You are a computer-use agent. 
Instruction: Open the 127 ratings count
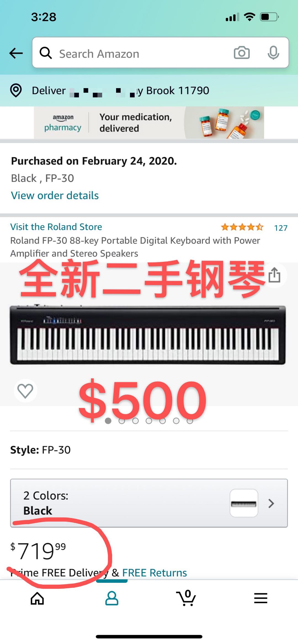pyautogui.click(x=281, y=228)
